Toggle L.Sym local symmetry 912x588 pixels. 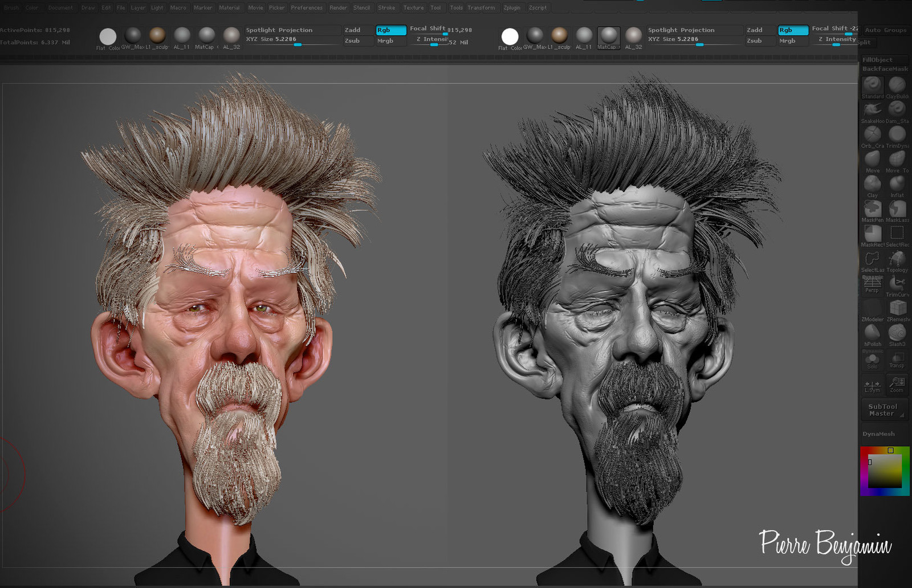872,385
